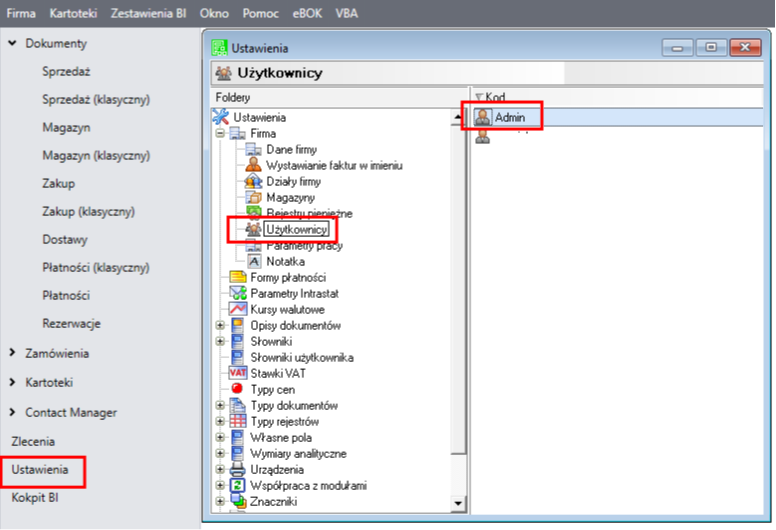Image resolution: width=776 pixels, height=530 pixels.
Task: Click the red Typy cen icon
Action: pyautogui.click(x=238, y=389)
